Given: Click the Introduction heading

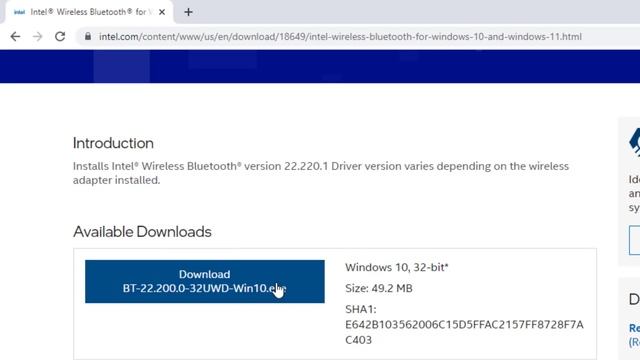Looking at the screenshot, I should pos(113,143).
